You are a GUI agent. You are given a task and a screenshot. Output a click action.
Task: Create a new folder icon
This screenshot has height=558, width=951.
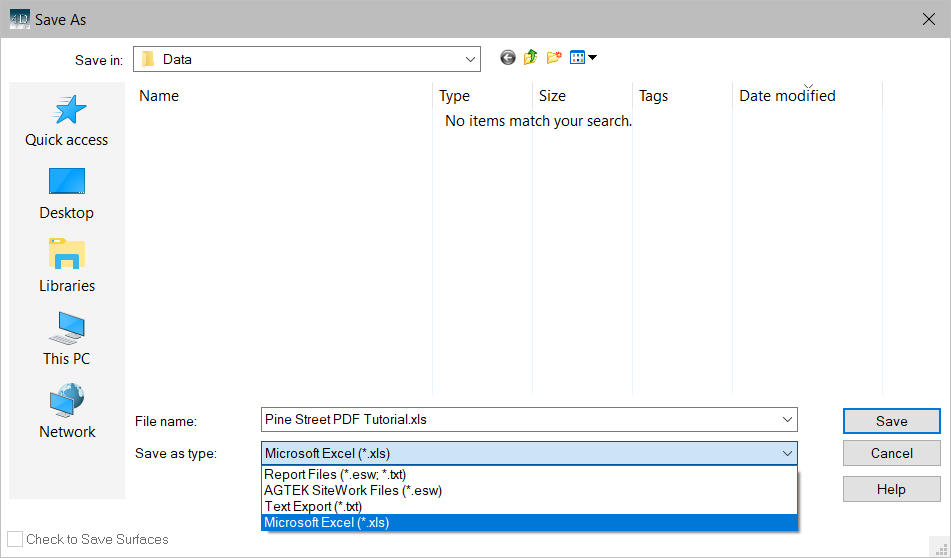click(x=554, y=58)
